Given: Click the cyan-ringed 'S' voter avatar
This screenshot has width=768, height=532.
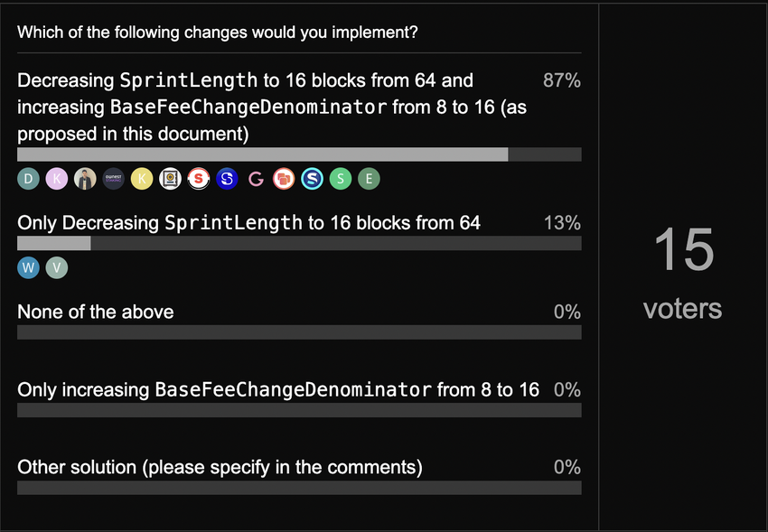Looking at the screenshot, I should (x=313, y=179).
